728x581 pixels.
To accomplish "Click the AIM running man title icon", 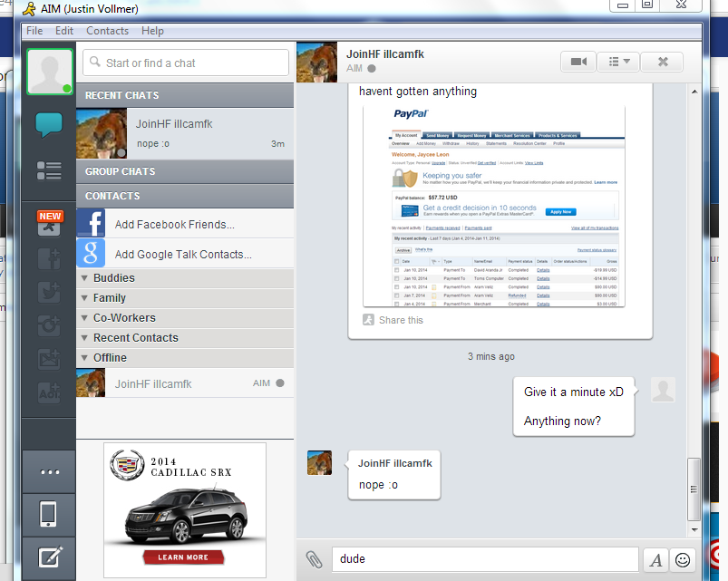I will [29, 8].
